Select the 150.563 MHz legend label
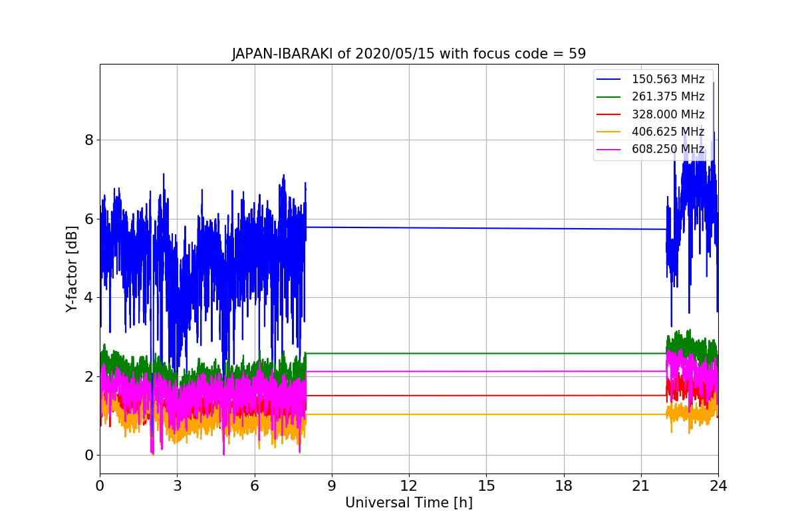 pos(668,79)
